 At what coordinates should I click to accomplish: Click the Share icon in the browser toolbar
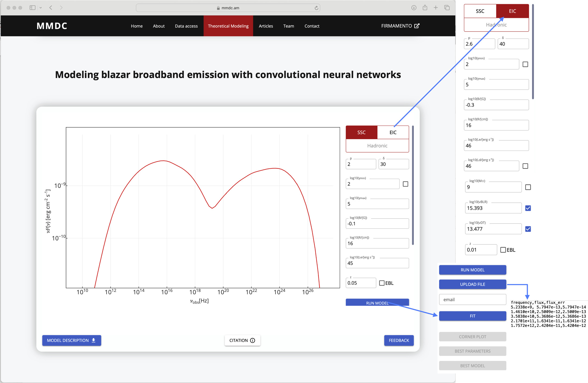point(425,8)
